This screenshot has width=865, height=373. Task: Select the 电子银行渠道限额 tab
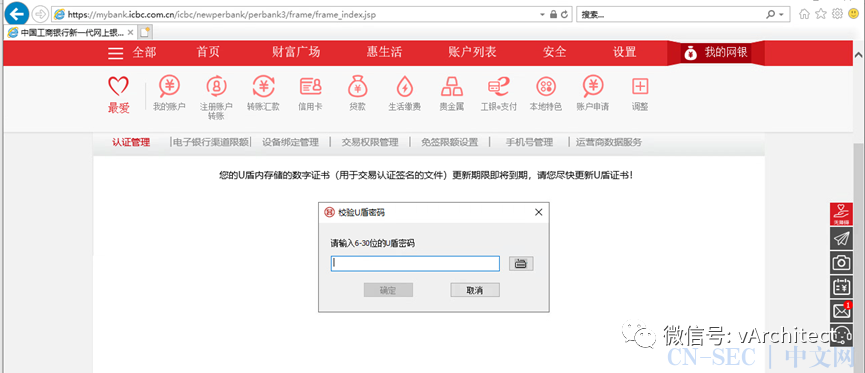coord(211,142)
